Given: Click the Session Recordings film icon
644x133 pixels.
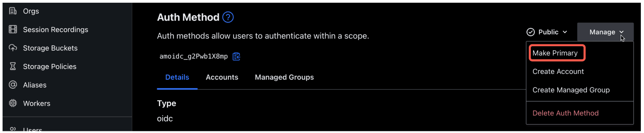Looking at the screenshot, I should pyautogui.click(x=13, y=29).
